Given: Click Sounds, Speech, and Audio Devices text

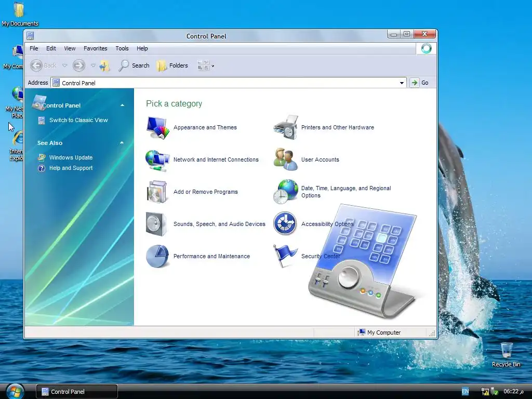Looking at the screenshot, I should pos(219,224).
